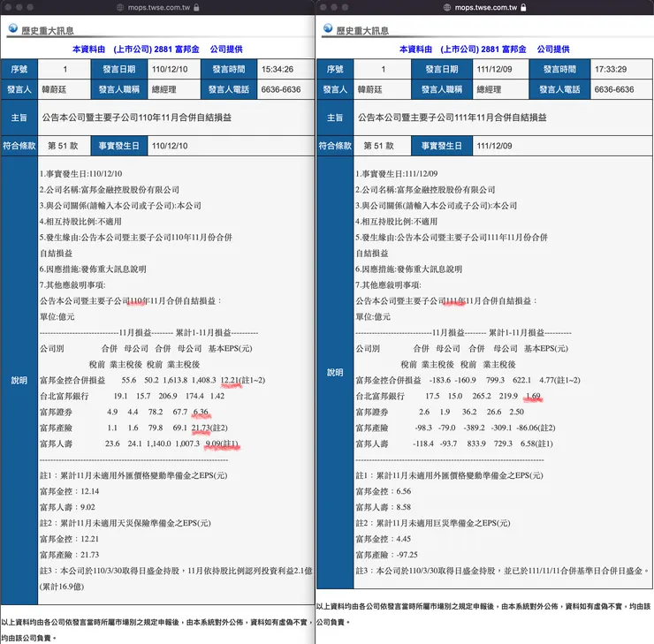
Task: Click the title 總經理 in the right window
Action: pyautogui.click(x=489, y=89)
